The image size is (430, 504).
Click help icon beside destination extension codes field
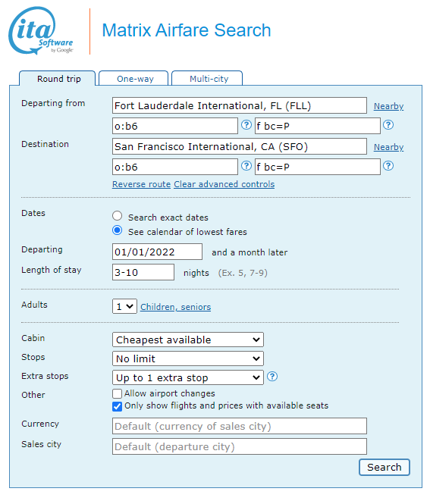pyautogui.click(x=388, y=166)
